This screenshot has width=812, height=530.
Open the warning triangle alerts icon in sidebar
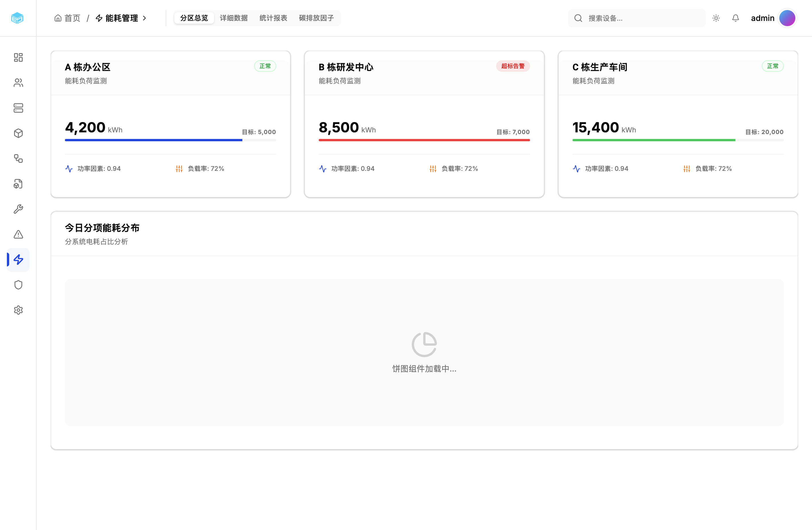coord(18,234)
